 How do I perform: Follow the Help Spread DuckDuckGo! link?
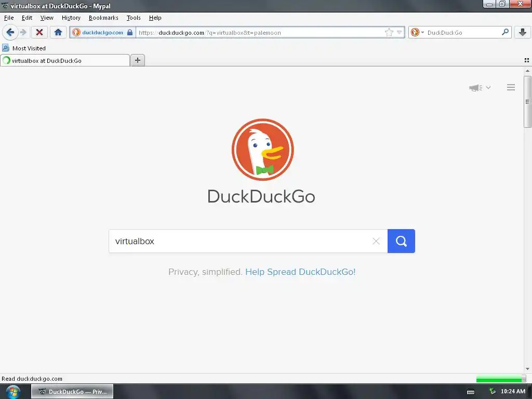[300, 272]
